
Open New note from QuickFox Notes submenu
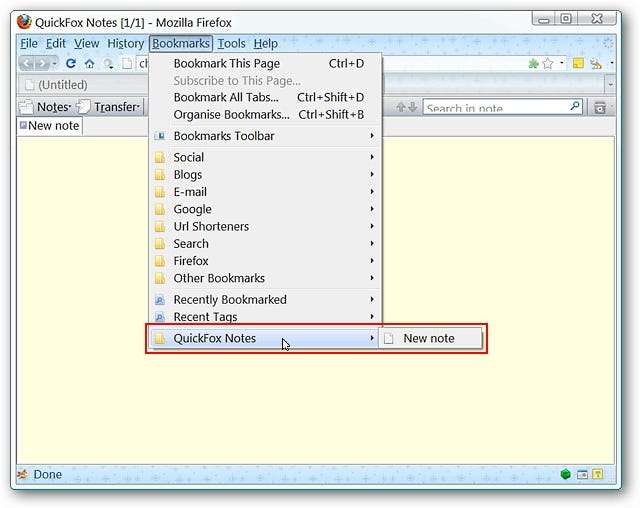click(x=431, y=338)
